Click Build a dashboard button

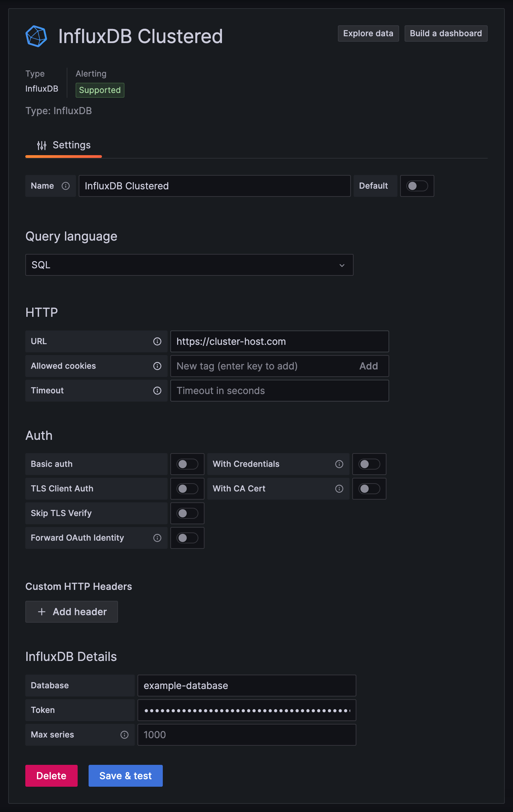click(446, 33)
